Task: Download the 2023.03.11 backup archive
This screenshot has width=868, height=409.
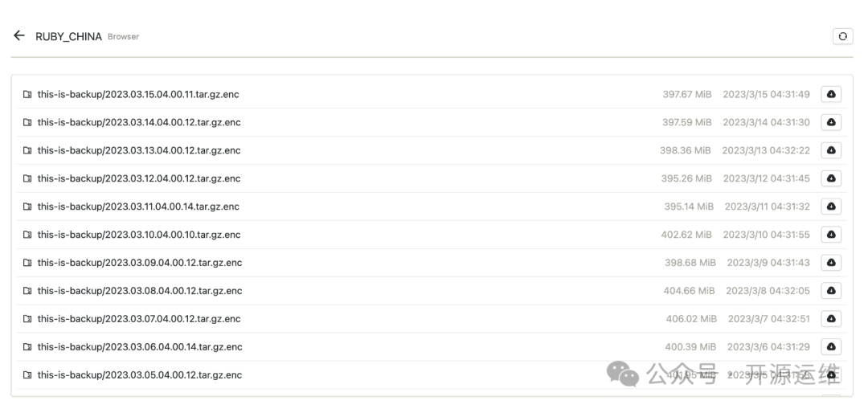Action: [831, 206]
